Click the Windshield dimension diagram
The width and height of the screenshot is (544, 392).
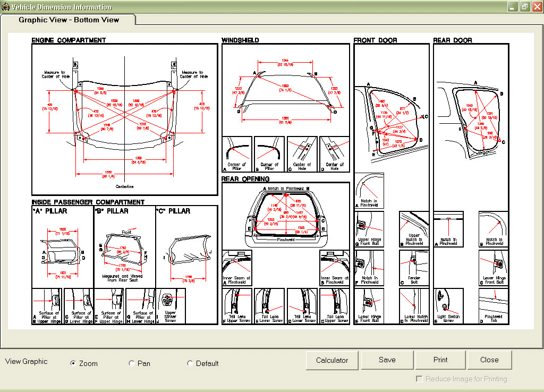(285, 90)
